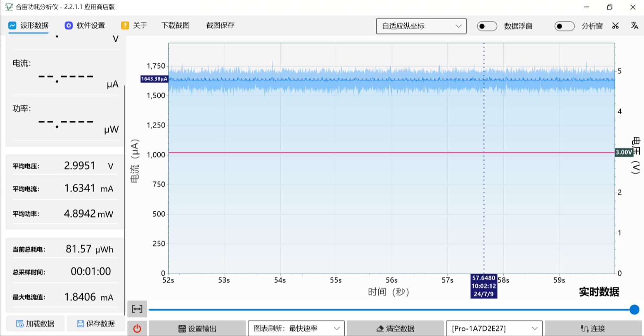Click the 3.00V voltage marker label
This screenshot has height=336, width=644.
pyautogui.click(x=624, y=153)
